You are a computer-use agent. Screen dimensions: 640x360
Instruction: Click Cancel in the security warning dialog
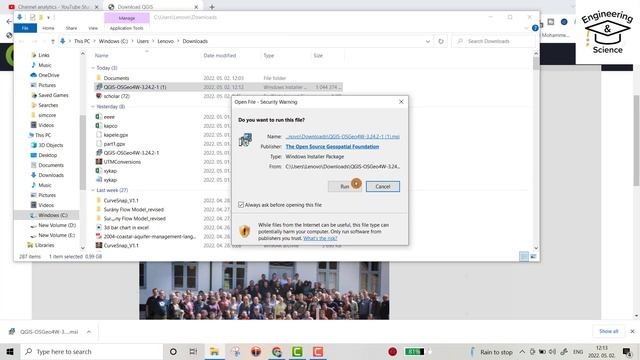(x=382, y=187)
